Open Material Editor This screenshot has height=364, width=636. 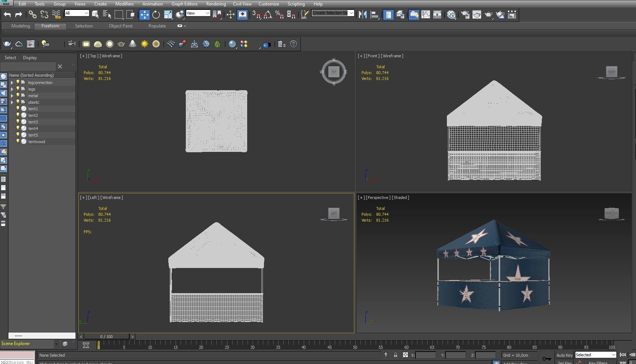coord(451,15)
